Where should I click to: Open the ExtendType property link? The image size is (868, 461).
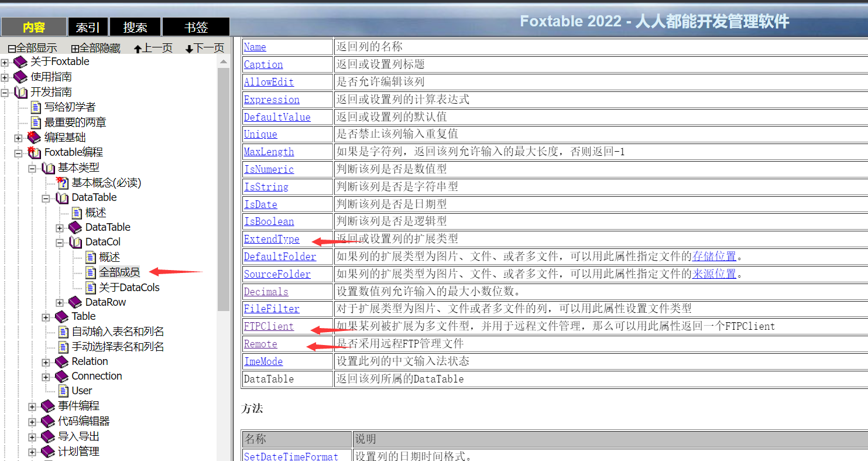click(x=272, y=239)
